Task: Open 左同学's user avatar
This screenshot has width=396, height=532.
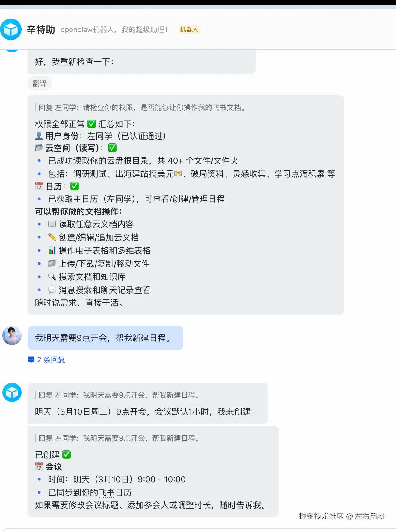Action: click(12, 335)
